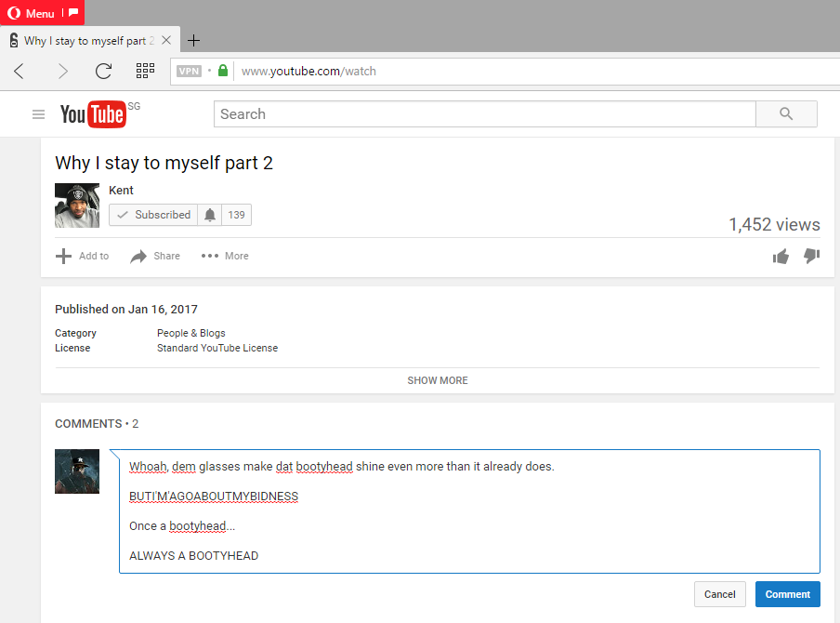The height and width of the screenshot is (623, 840).
Task: Toggle the Subscribed button
Action: pos(153,215)
